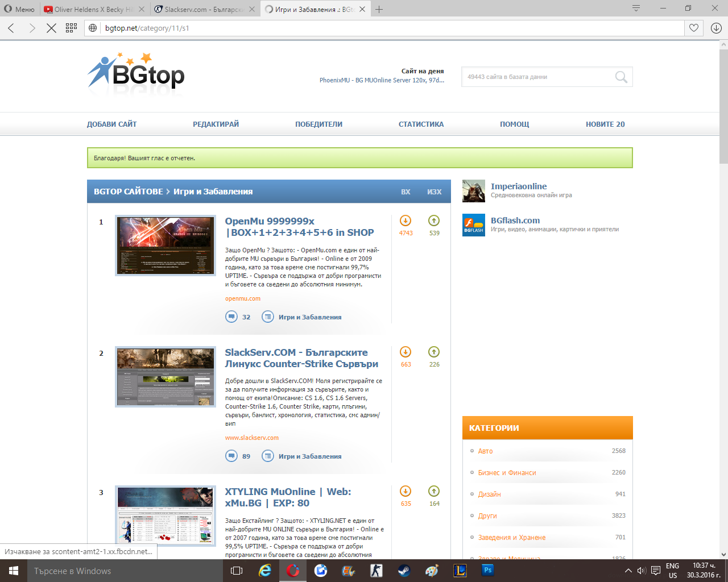Open the Дизайн category
This screenshot has width=728, height=582.
coord(489,494)
